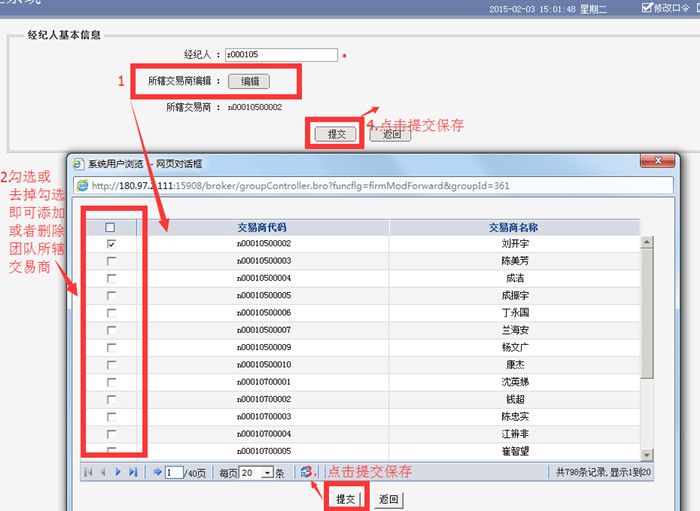Click the 编辑 button for 所辖交易商
Image resolution: width=700 pixels, height=511 pixels.
point(248,81)
